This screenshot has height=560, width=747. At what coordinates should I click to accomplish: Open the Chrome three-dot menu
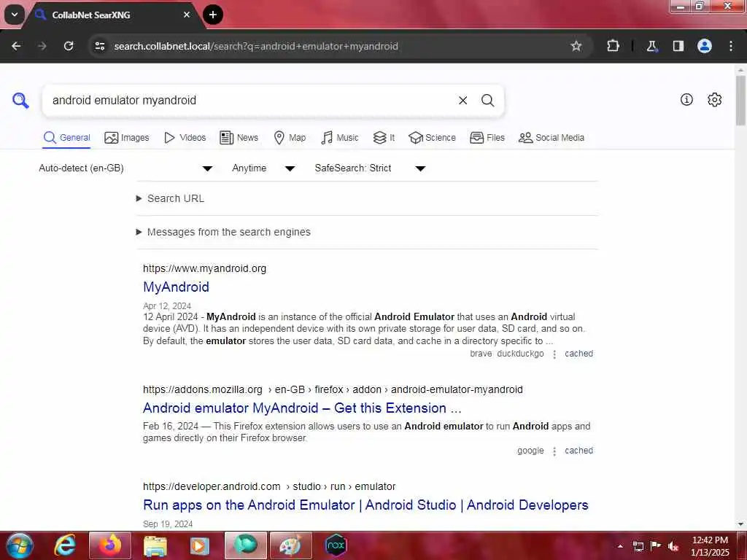coord(731,46)
